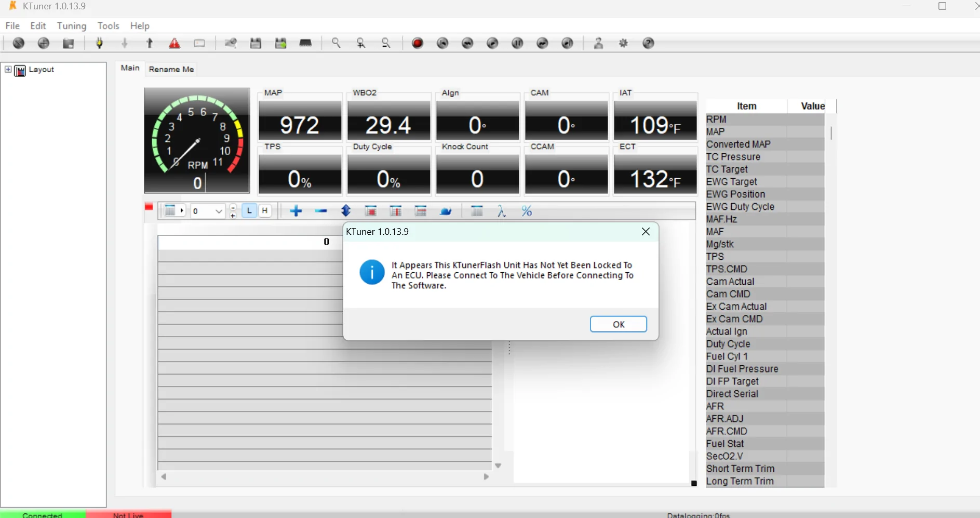
Task: Click the blue minus icon in the table toolbar
Action: [321, 211]
